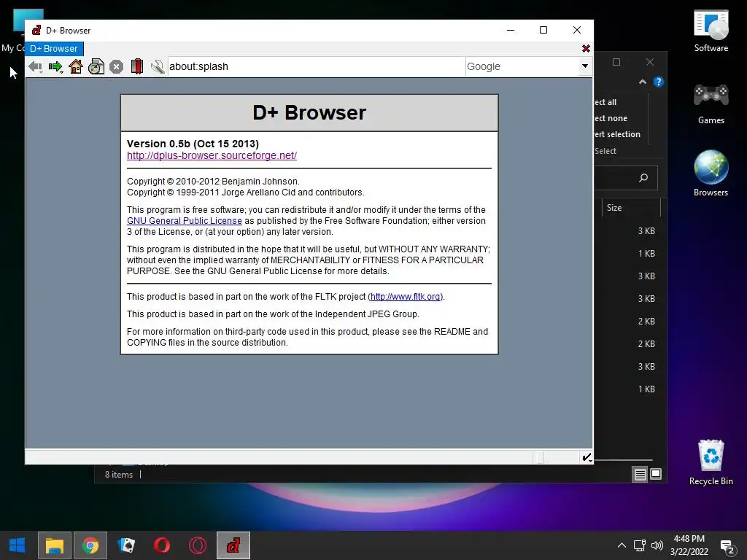Screen dimensions: 747x560
Task: Open the Tools wrench icon
Action: pyautogui.click(x=158, y=66)
